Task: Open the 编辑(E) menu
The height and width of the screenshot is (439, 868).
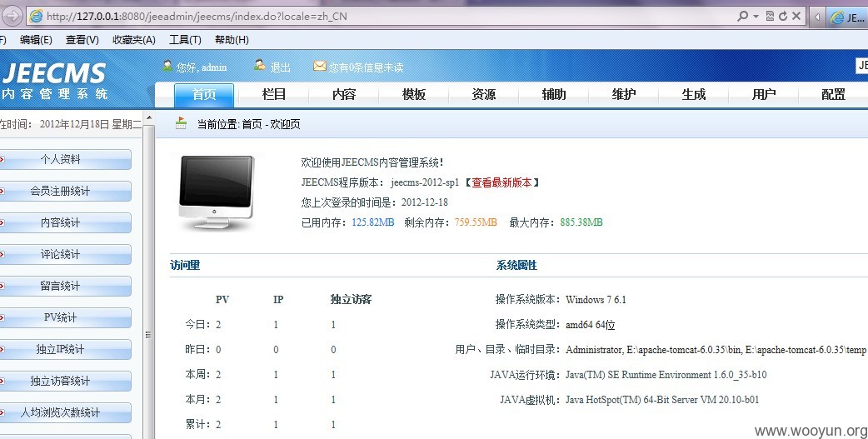Action: tap(36, 40)
